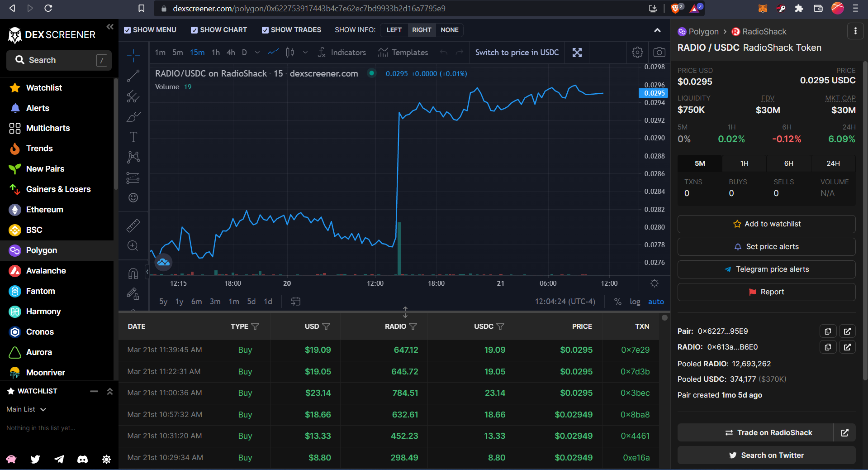Switch to price in USDC
The image size is (868, 470).
(517, 53)
